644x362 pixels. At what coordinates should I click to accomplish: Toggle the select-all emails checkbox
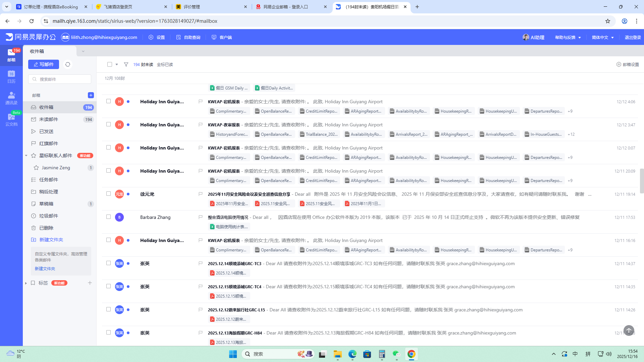point(110,64)
